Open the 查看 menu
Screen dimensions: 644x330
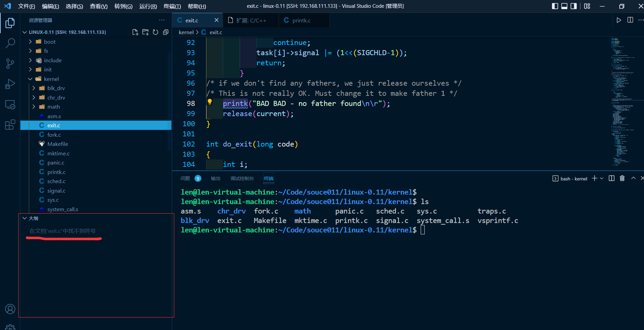coord(98,6)
